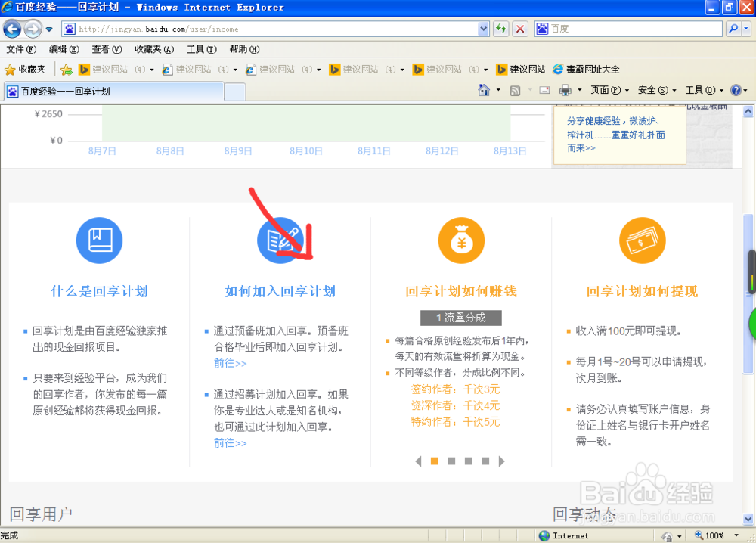The image size is (756, 543).
Task: Click the Help question mark icon
Action: tap(736, 90)
